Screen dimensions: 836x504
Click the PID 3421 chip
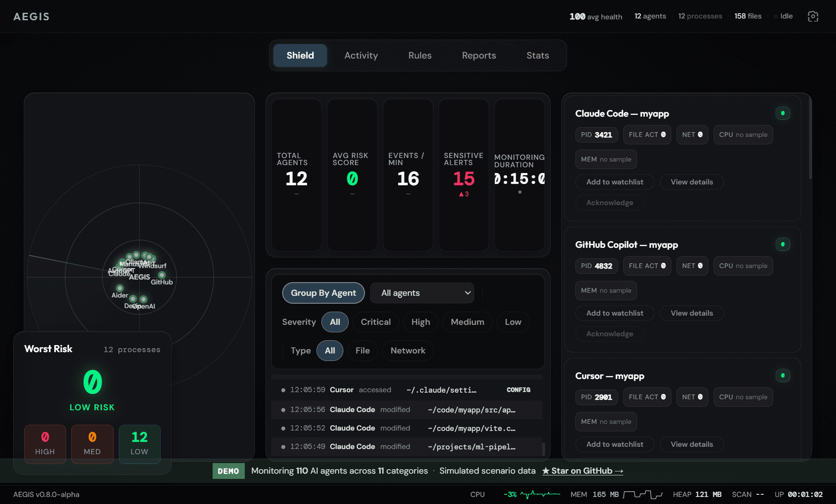click(597, 135)
